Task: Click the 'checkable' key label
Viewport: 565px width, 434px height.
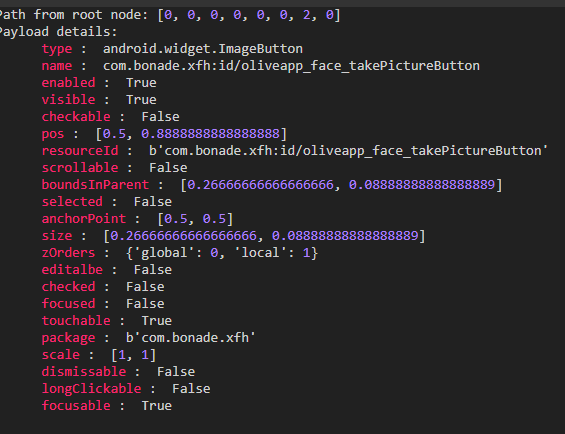Action: [76, 117]
